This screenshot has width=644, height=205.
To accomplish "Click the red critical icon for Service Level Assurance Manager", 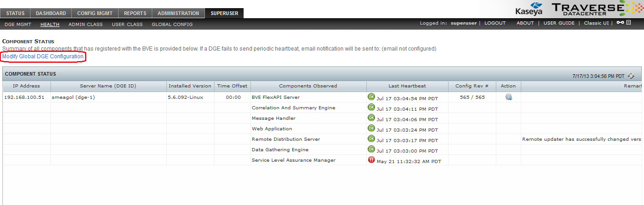I will coord(371,160).
